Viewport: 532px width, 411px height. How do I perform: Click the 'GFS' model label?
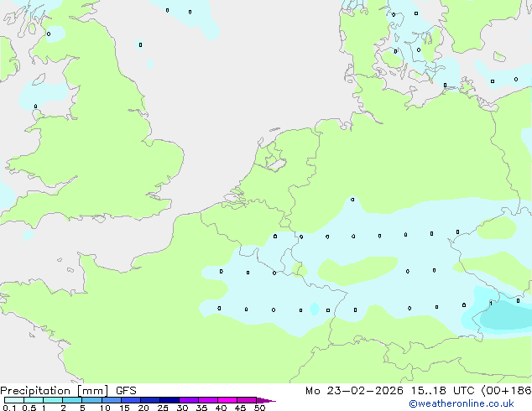point(126,391)
